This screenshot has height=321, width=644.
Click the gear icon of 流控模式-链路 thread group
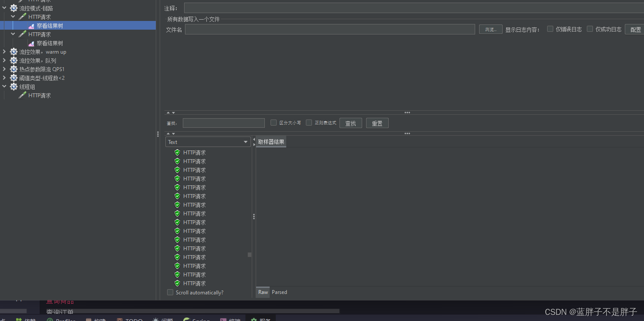(x=14, y=8)
